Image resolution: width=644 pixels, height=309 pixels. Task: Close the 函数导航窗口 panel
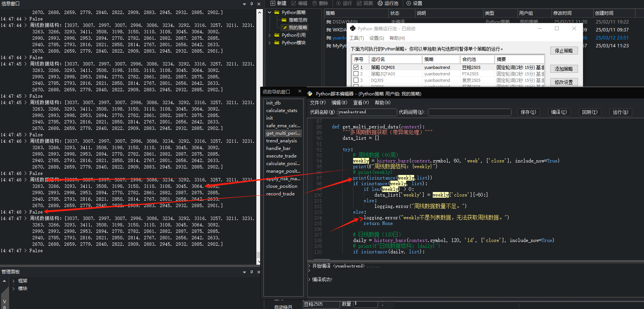(300, 91)
